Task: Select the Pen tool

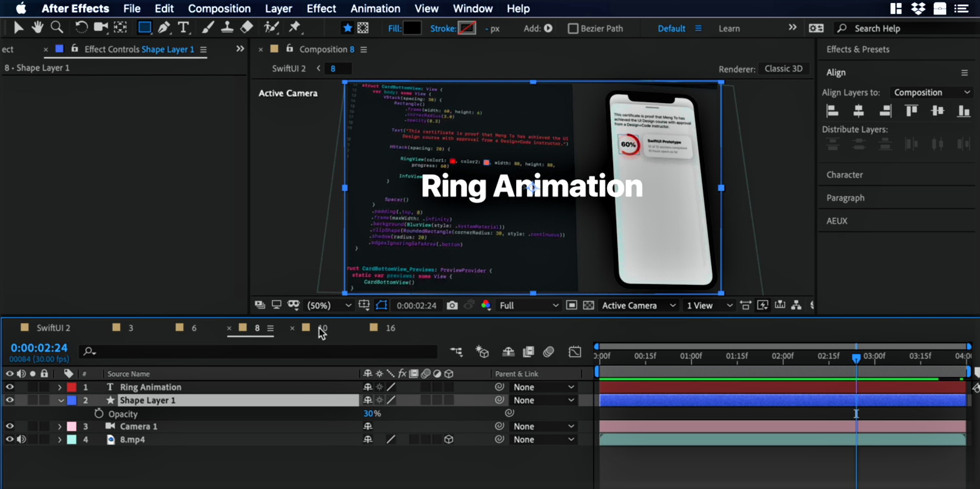Action: click(x=164, y=28)
